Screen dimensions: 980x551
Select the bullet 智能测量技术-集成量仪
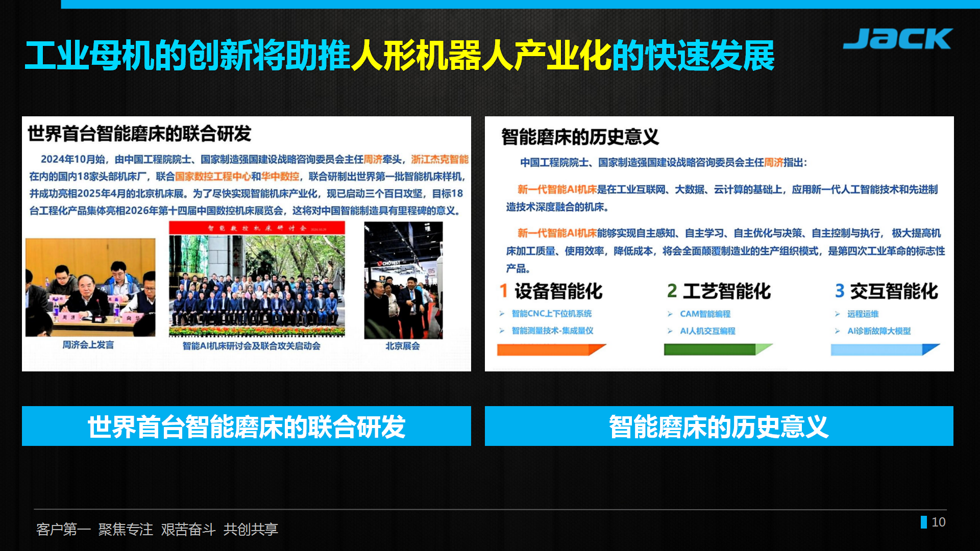(x=553, y=331)
